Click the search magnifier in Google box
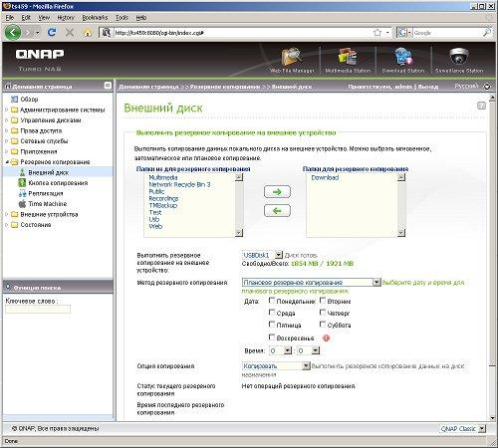The height and width of the screenshot is (448, 498). tap(486, 33)
